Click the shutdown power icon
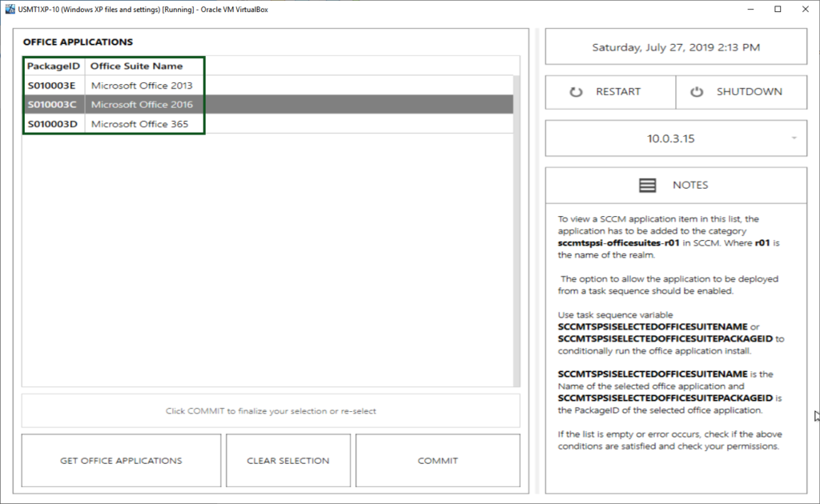This screenshot has width=820, height=504. tap(697, 92)
